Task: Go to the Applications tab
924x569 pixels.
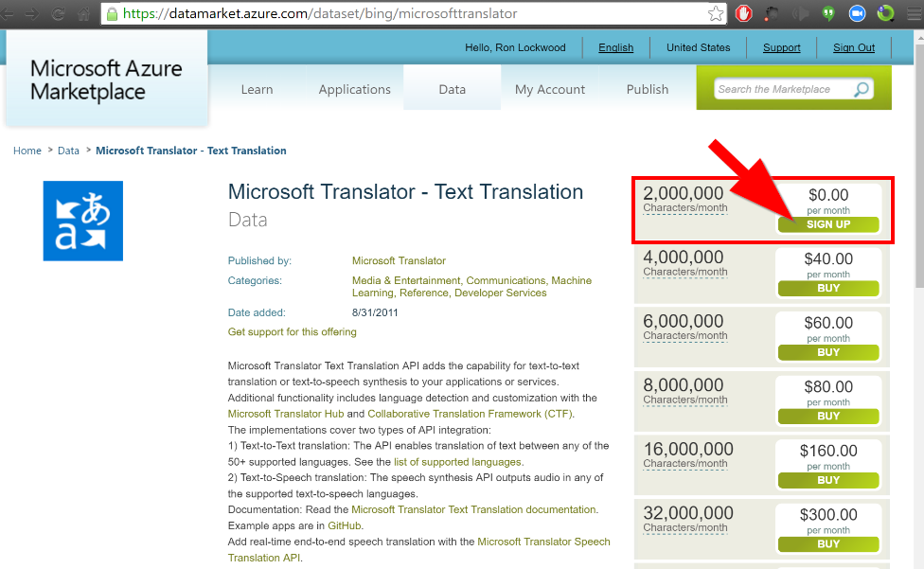Action: (x=354, y=90)
